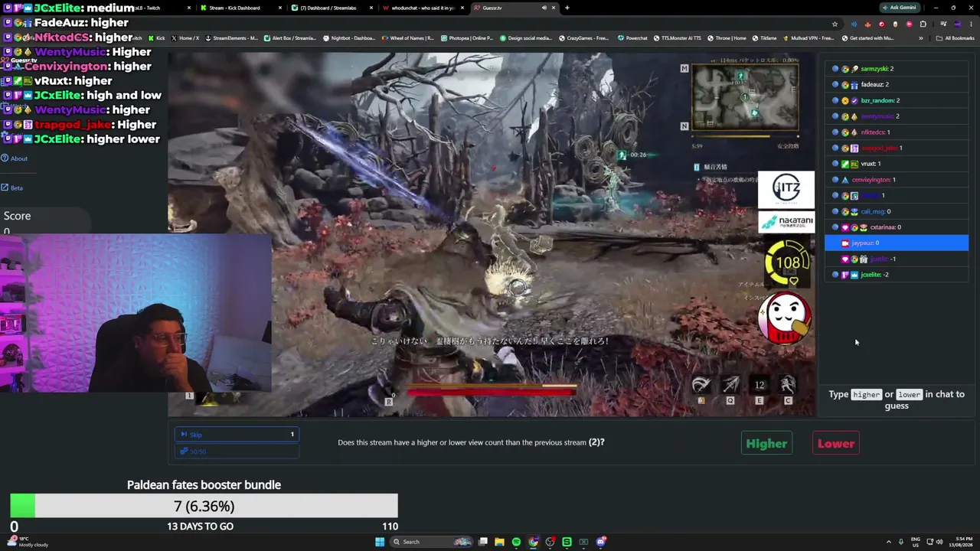980x551 pixels.
Task: Expand the bookmarks overflow chevron
Action: (921, 38)
